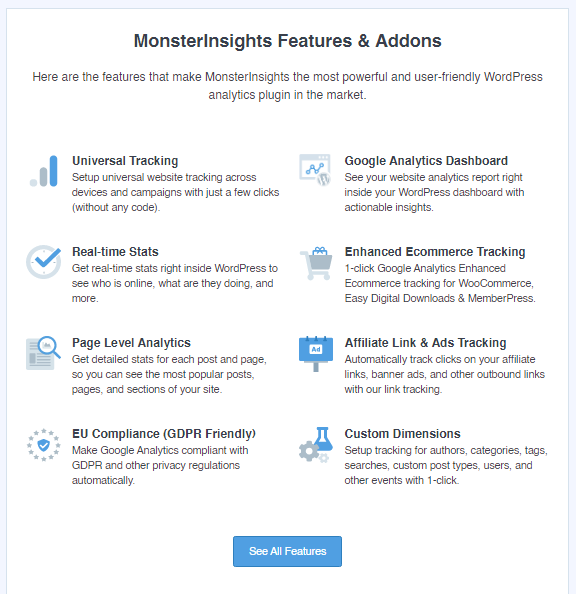576x594 pixels.
Task: Click the Custom Dimensions flask gear icon
Action: point(316,445)
